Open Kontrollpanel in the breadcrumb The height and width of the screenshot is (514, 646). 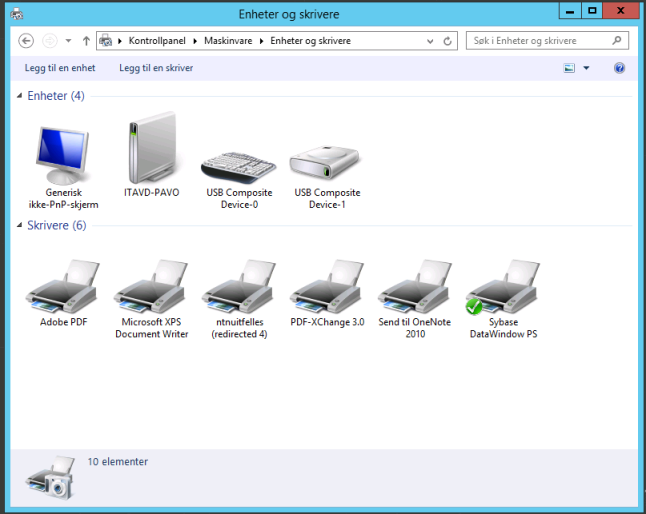pyautogui.click(x=157, y=41)
